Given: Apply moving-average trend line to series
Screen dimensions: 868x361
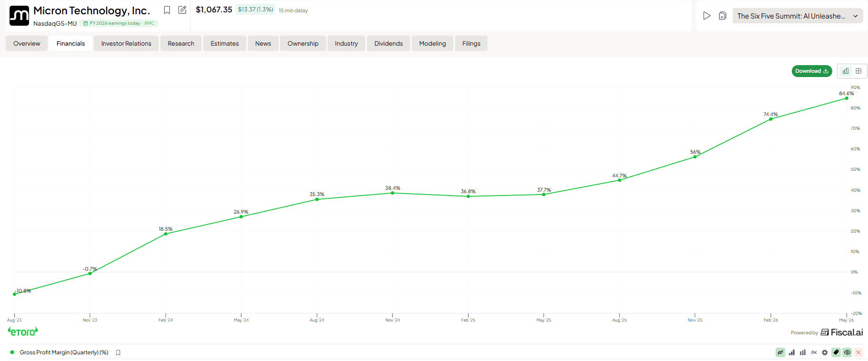Looking at the screenshot, I should [814, 352].
